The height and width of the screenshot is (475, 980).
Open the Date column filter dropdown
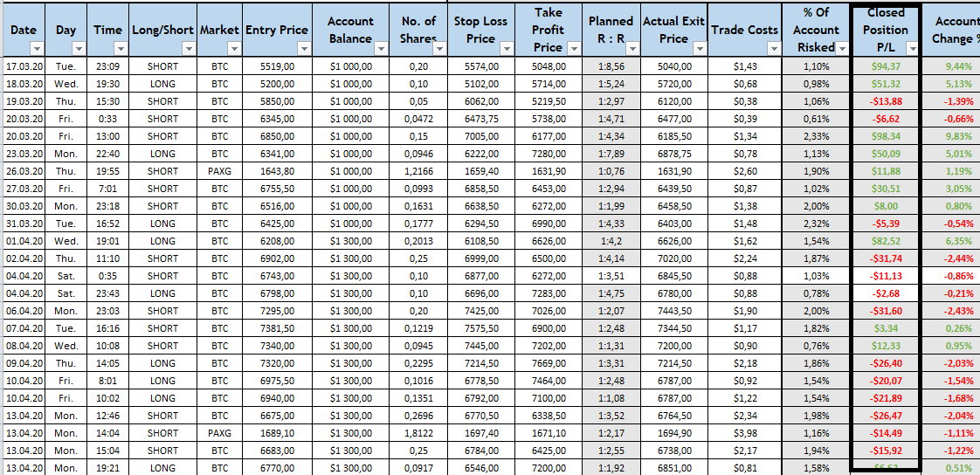pos(37,49)
